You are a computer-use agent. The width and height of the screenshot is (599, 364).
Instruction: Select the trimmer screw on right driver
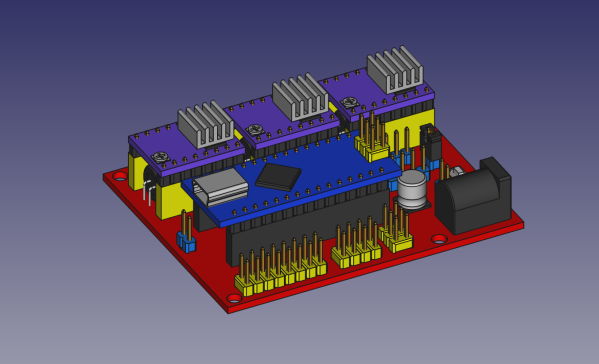(349, 102)
